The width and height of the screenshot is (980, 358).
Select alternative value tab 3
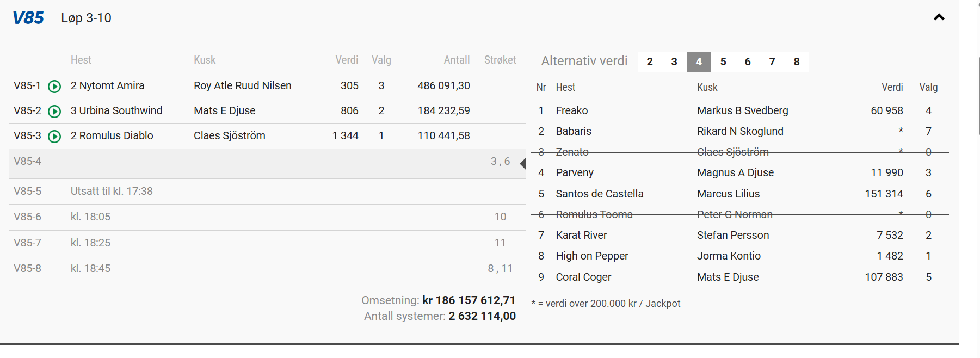pyautogui.click(x=674, y=62)
